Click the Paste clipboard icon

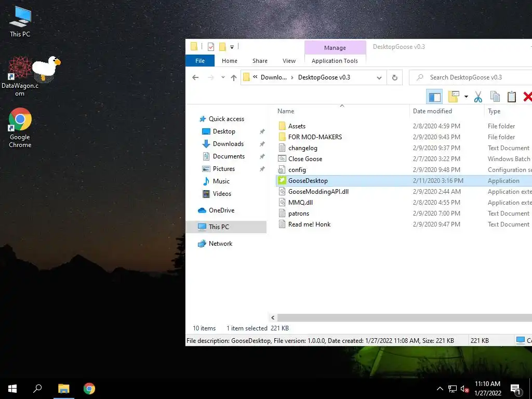tap(511, 97)
